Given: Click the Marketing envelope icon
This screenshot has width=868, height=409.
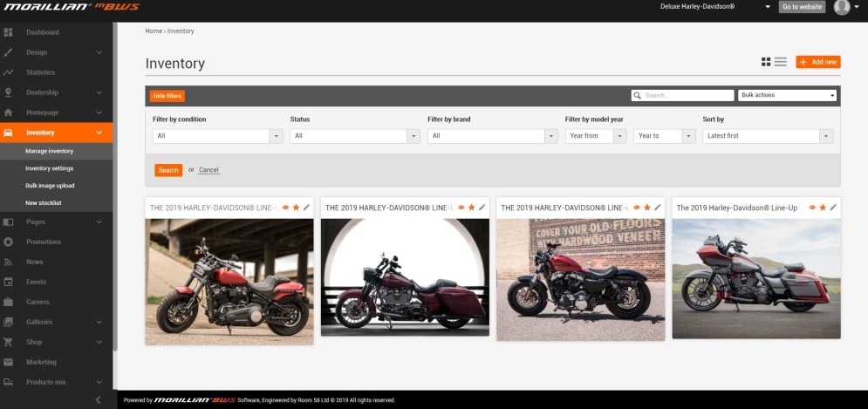Looking at the screenshot, I should 9,362.
